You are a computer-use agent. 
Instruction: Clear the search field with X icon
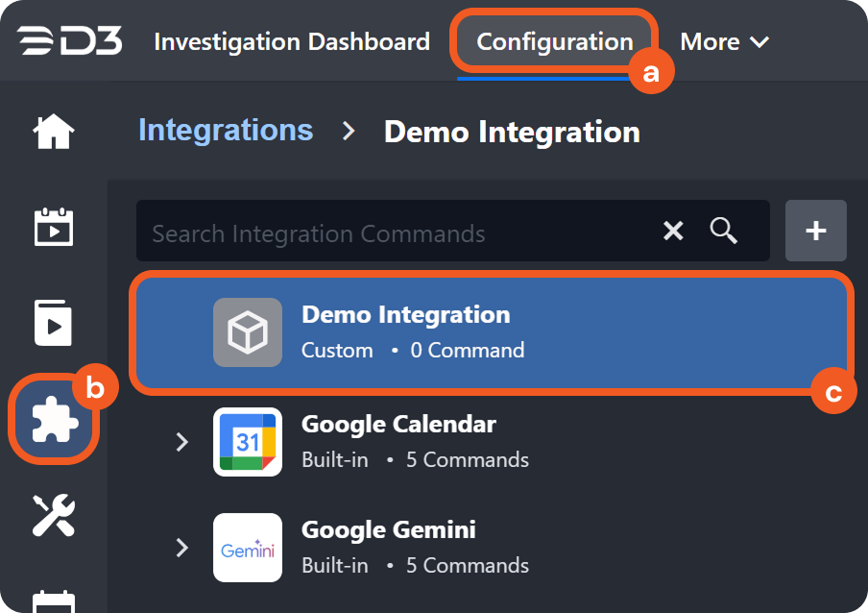(674, 231)
